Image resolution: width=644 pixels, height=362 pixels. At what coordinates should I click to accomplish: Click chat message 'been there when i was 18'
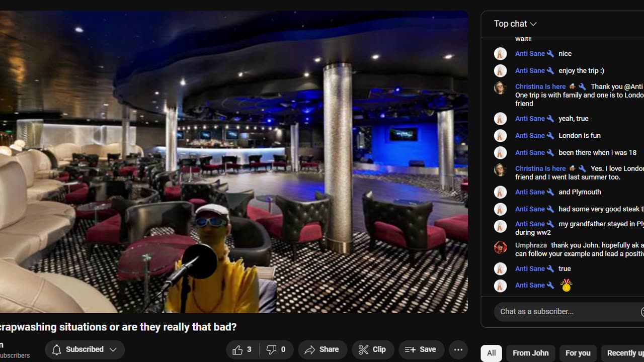click(x=597, y=153)
